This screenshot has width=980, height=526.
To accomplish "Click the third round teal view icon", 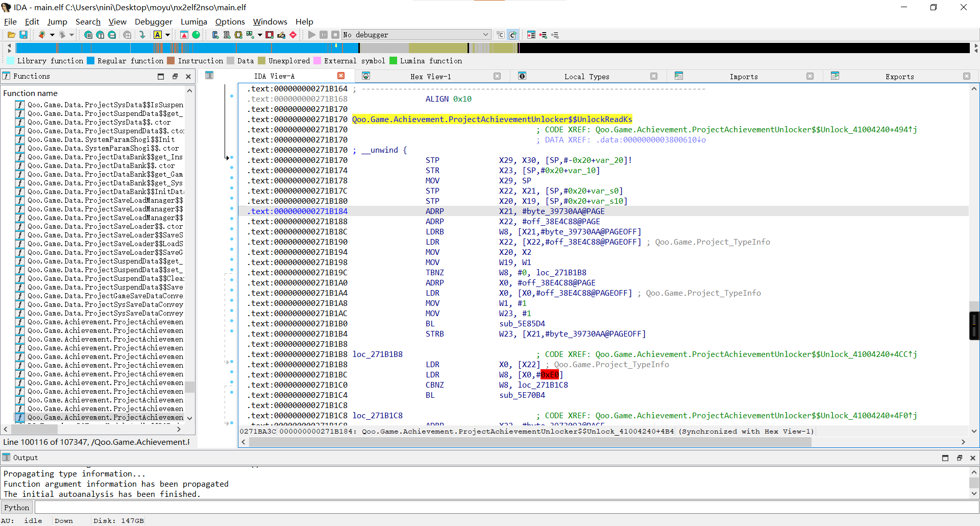I will click(x=112, y=35).
